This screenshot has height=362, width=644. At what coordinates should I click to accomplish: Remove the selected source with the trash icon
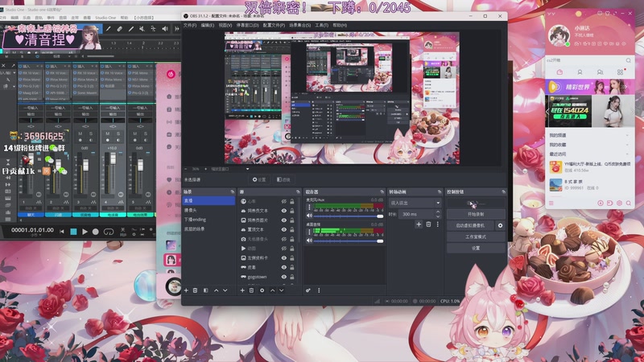pyautogui.click(x=251, y=290)
